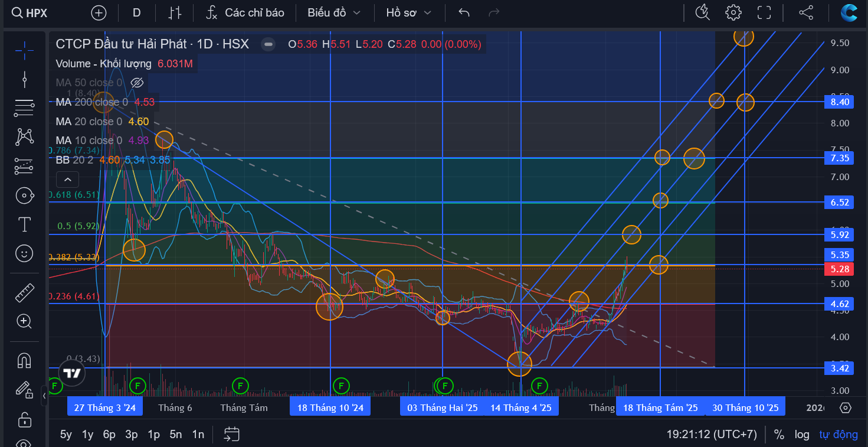Activate the zoom in tool
This screenshot has width=868, height=447.
pyautogui.click(x=24, y=321)
